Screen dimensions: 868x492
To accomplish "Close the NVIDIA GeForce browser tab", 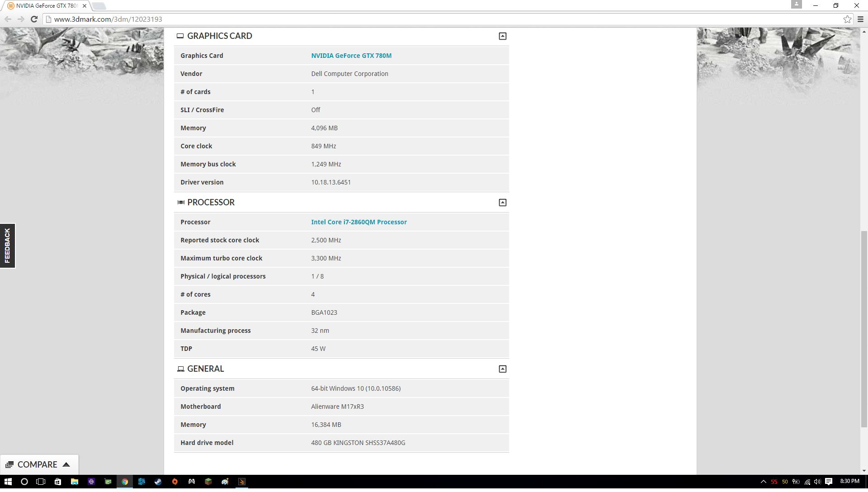I will 85,6.
